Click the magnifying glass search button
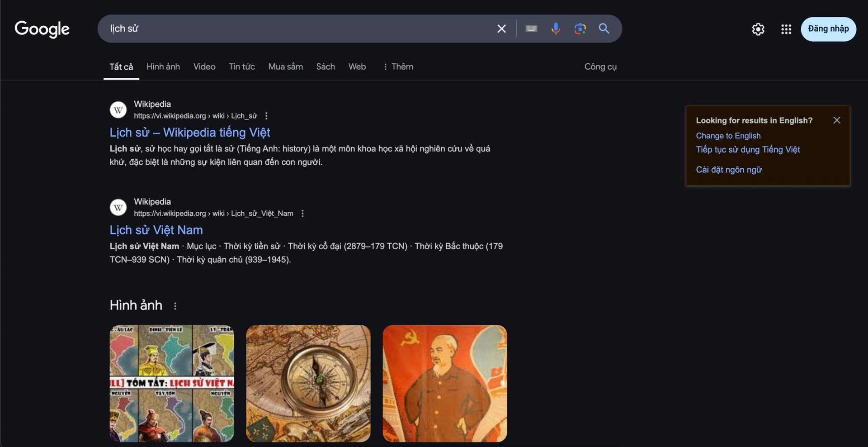Screen dimensions: 868x447 [604, 29]
